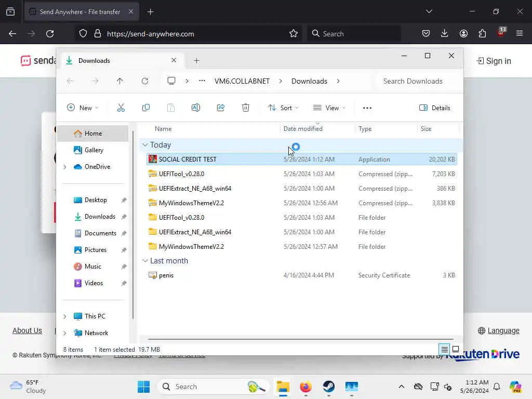
Task: Sort by the Size column header
Action: point(426,129)
